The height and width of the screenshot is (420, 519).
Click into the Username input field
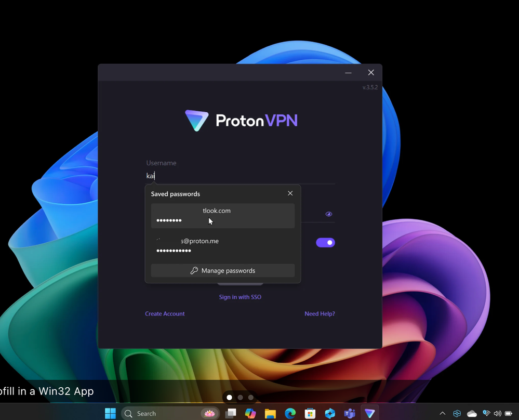click(x=241, y=176)
